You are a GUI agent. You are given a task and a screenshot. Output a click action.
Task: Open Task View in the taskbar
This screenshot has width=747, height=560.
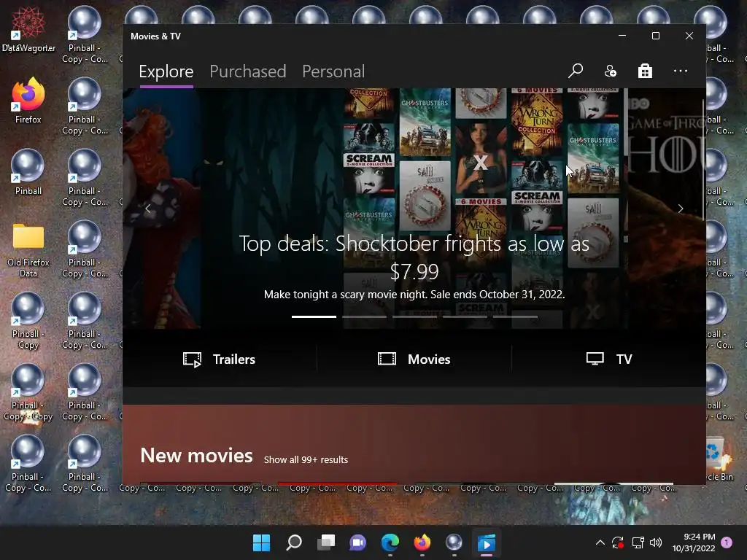[326, 542]
